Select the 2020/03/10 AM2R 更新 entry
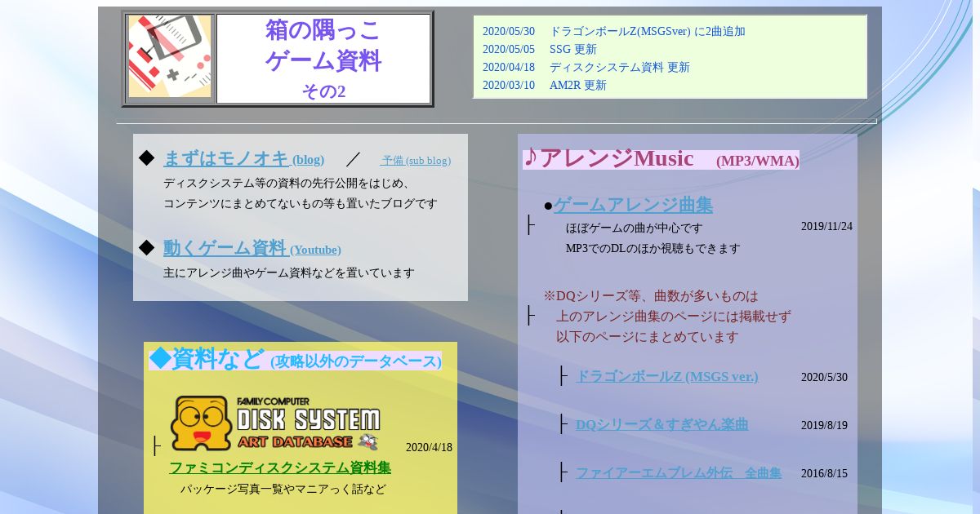The width and height of the screenshot is (980, 514). click(544, 85)
